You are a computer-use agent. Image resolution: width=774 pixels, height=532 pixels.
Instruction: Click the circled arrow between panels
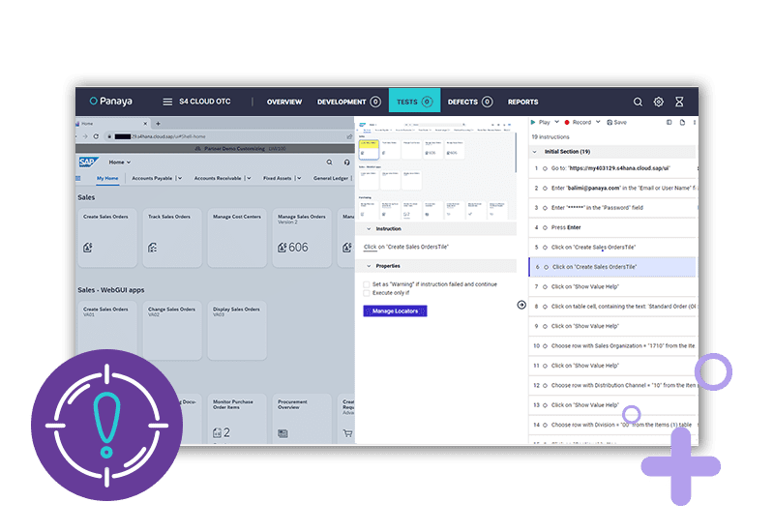[521, 305]
